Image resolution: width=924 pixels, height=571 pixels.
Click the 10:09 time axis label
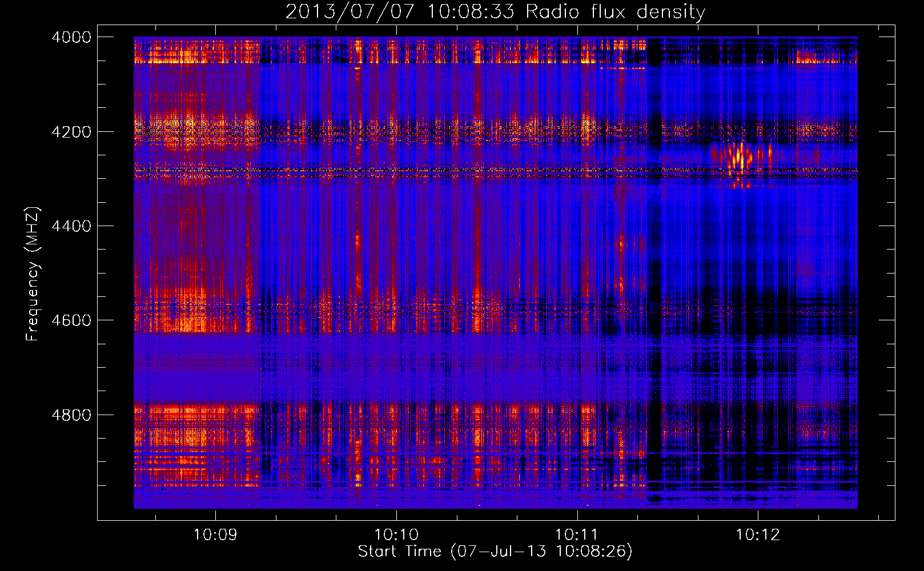pyautogui.click(x=215, y=535)
